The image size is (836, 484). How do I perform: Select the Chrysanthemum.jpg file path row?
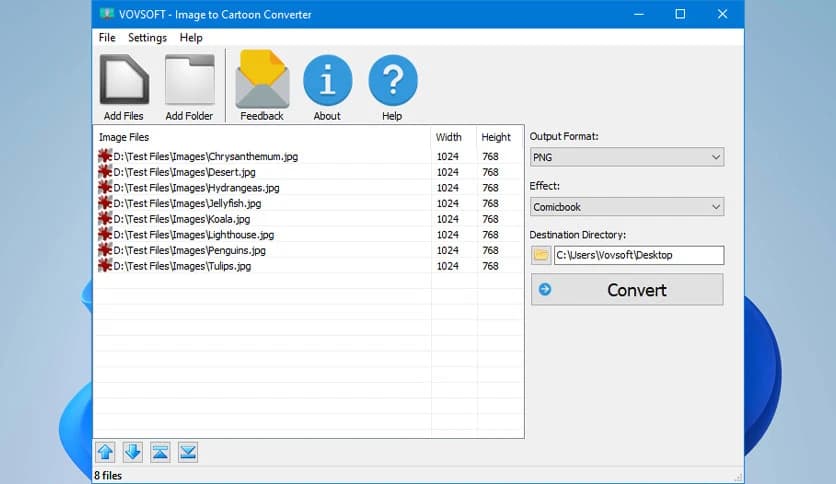tap(205, 156)
